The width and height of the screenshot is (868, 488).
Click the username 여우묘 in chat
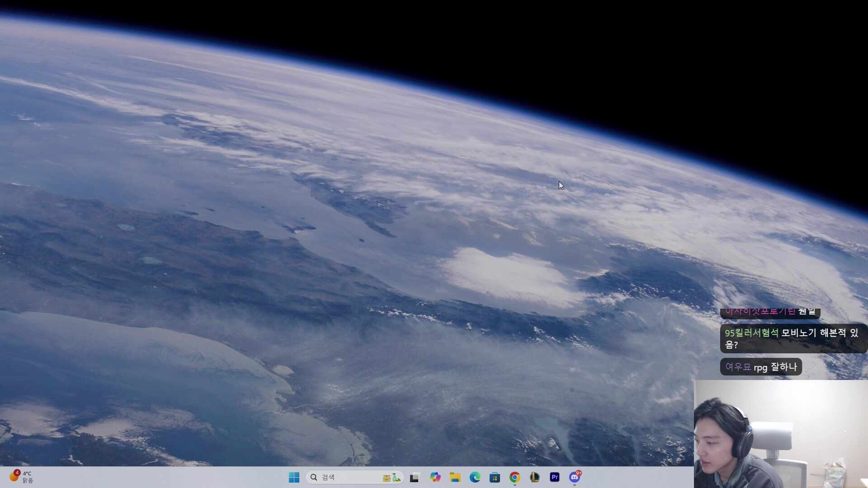(x=738, y=367)
